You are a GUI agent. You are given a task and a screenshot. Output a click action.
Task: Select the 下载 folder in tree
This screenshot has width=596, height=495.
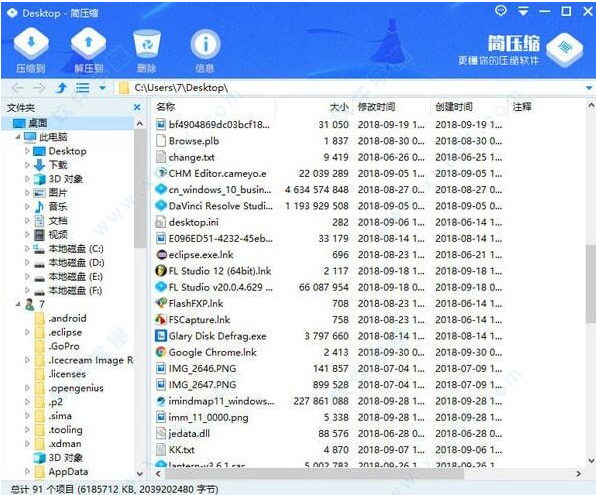[x=58, y=165]
